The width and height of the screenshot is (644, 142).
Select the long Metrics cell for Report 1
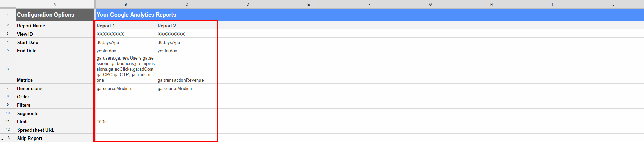(126, 69)
